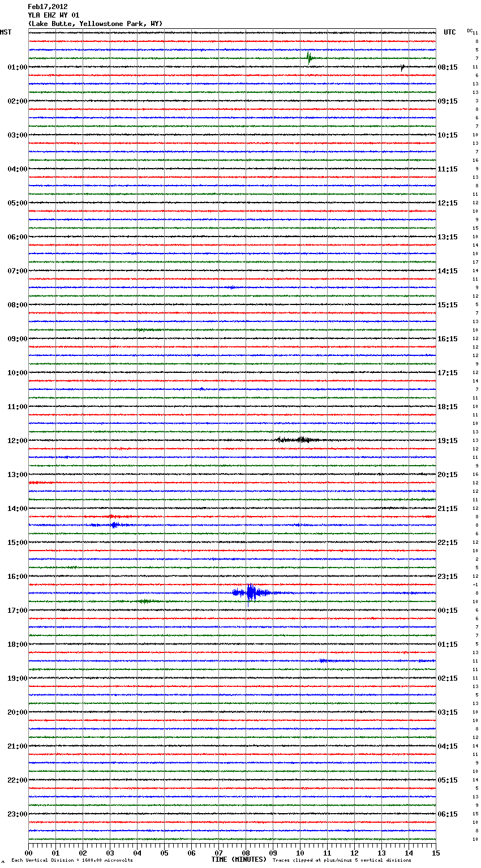The height and width of the screenshot is (868, 481).
Task: Select the 14:00 MST time label
Action: [18, 509]
